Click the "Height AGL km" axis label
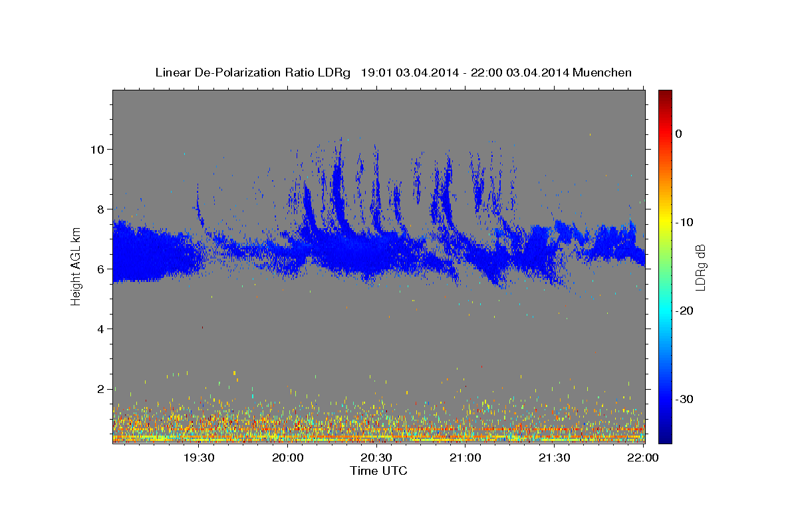 76,266
